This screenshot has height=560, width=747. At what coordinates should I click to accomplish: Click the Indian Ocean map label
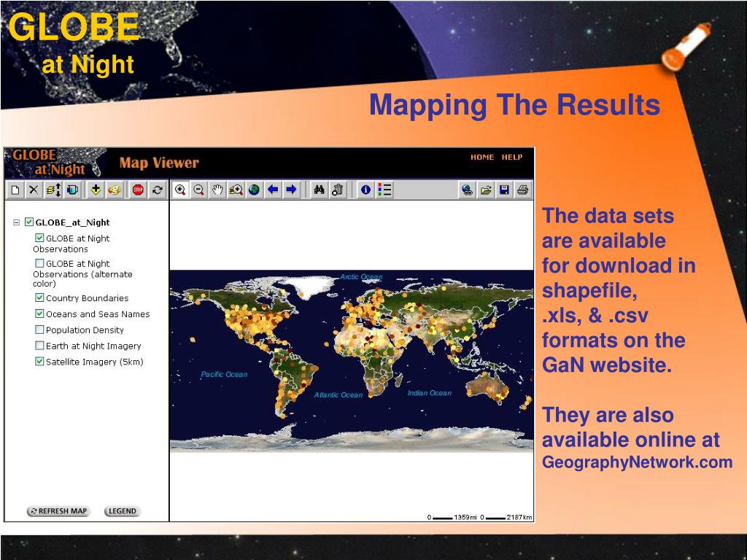click(429, 393)
